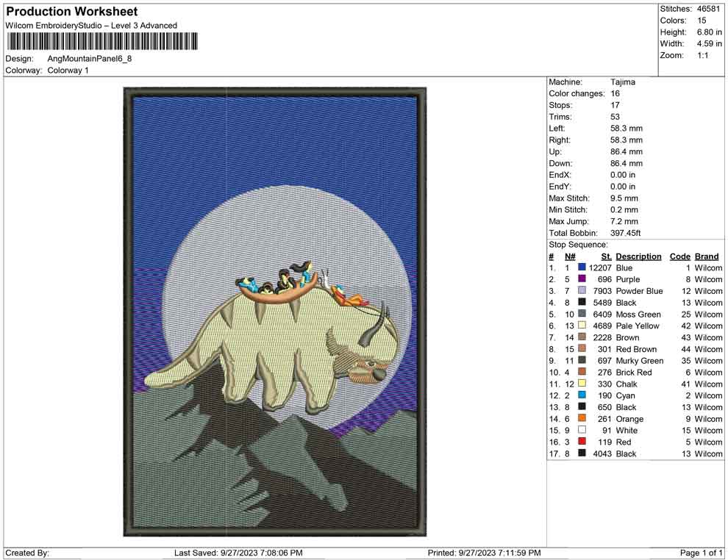Click the Machine value 'Tajima'
The image size is (728, 560).
(x=623, y=82)
